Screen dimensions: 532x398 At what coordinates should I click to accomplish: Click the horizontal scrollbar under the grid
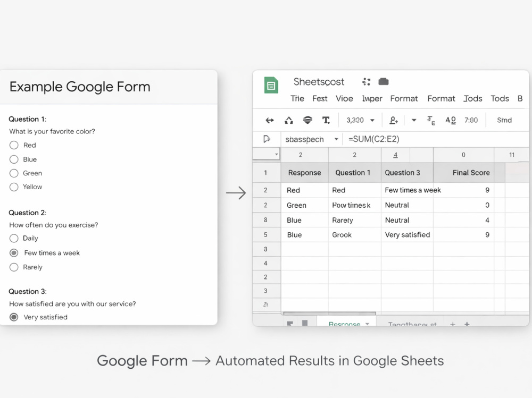coord(329,314)
